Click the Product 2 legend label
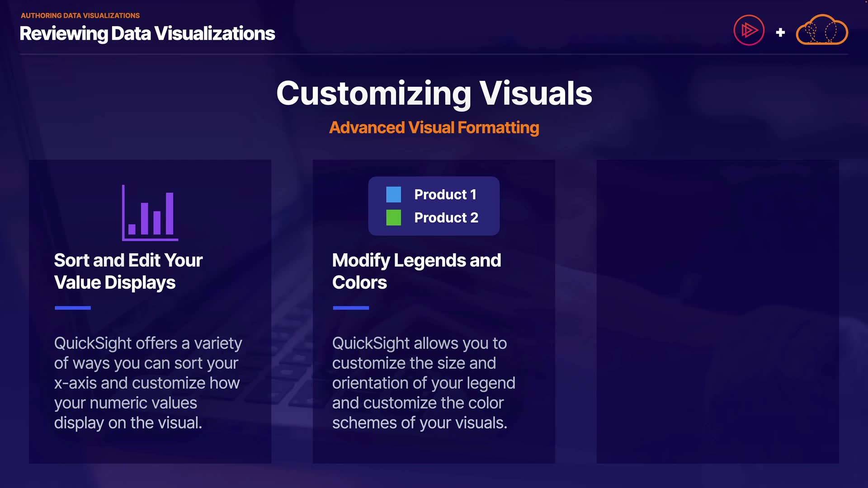The width and height of the screenshot is (868, 488). coord(446,218)
